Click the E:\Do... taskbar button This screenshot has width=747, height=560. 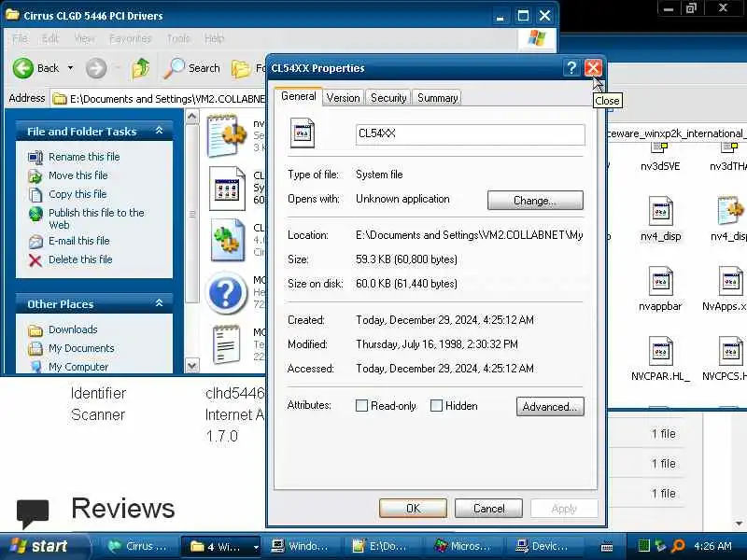379,547
